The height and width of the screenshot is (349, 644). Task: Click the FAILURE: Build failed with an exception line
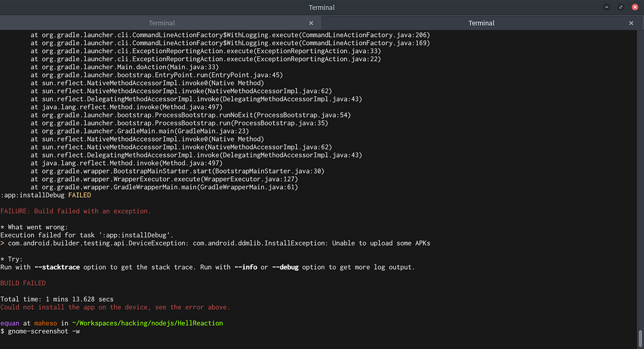click(x=75, y=211)
